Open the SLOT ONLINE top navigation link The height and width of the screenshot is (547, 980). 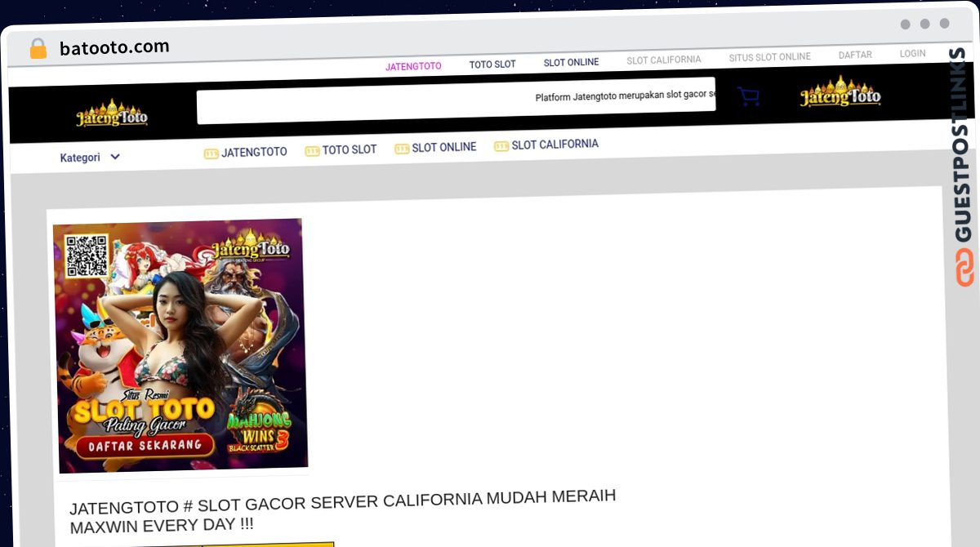coord(571,63)
